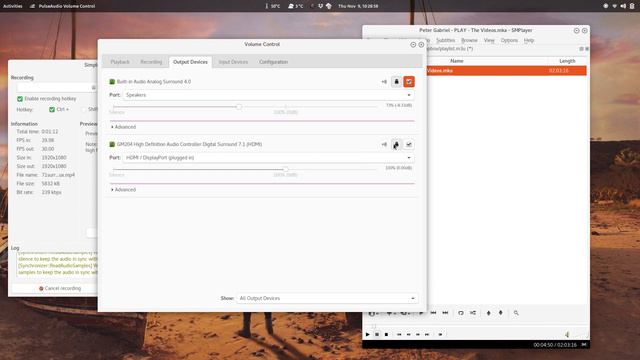The image size is (640, 360).
Task: Undock SMPlayer playlist panel icon
Action: (581, 49)
